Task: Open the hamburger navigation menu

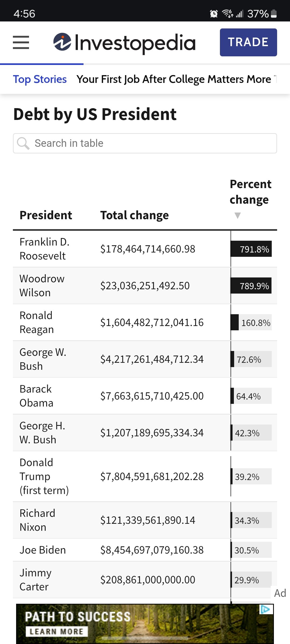Action: pyautogui.click(x=21, y=42)
